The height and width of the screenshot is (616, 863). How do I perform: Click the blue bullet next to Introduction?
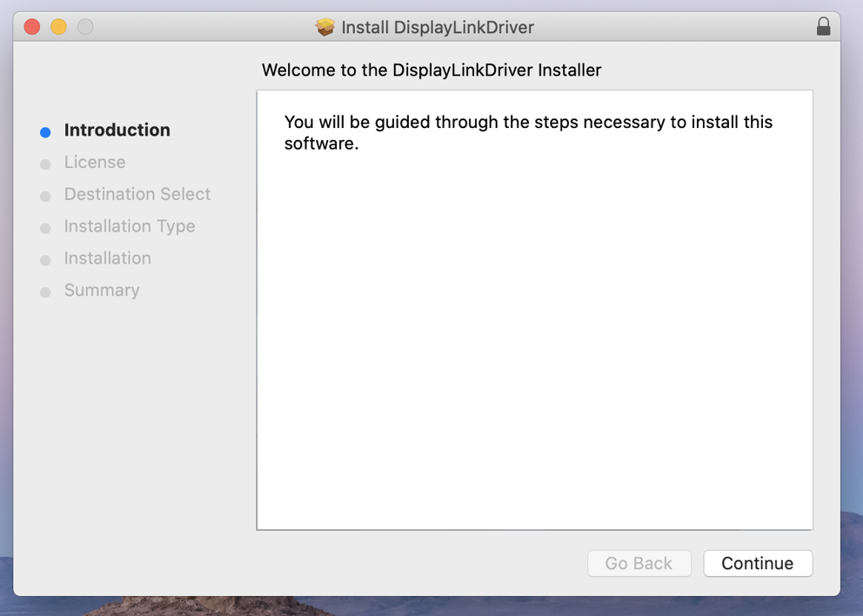45,132
